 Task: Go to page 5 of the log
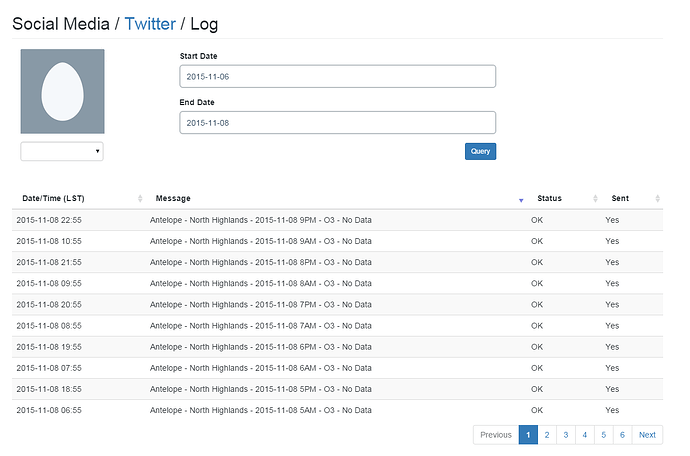pos(604,435)
